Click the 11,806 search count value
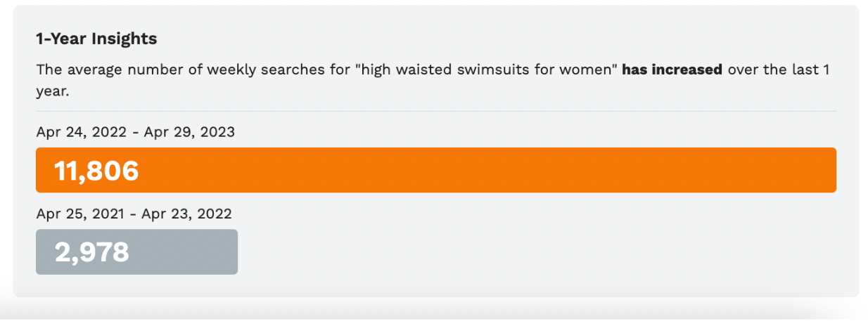868x326 pixels. pos(96,171)
